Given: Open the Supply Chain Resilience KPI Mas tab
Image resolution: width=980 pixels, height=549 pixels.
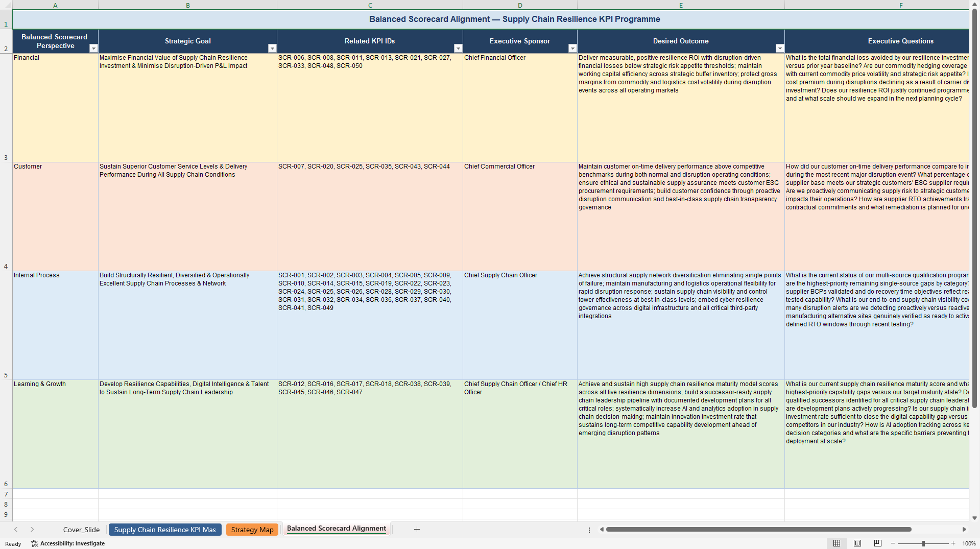Looking at the screenshot, I should (165, 530).
